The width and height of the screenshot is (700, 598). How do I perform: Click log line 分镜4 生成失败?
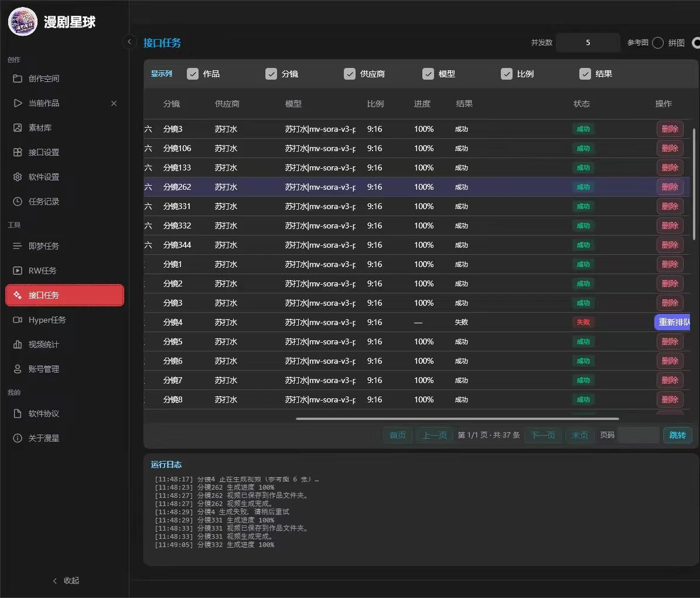222,512
